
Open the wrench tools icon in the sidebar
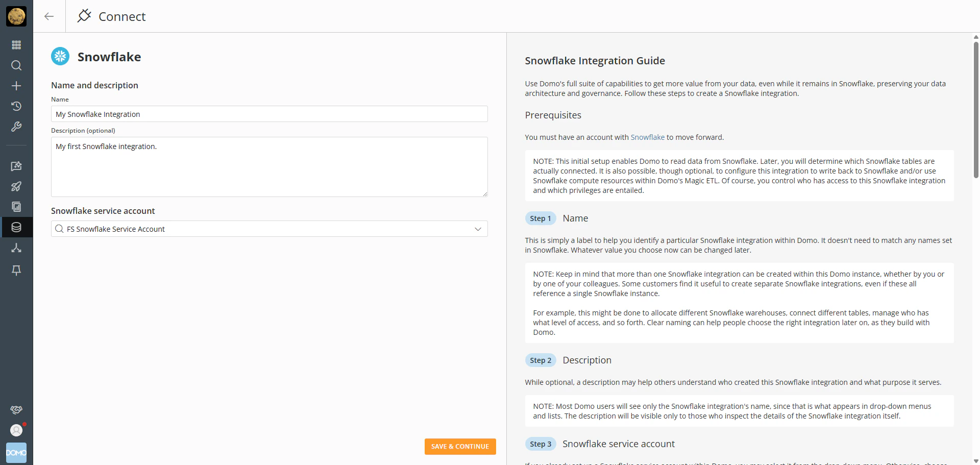[x=16, y=127]
